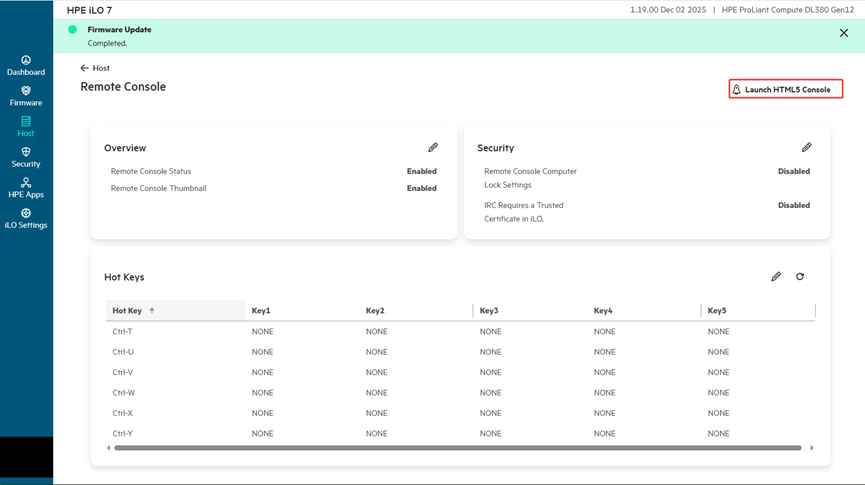Image resolution: width=865 pixels, height=485 pixels.
Task: Edit Hot Keys with the pencil icon
Action: [776, 277]
